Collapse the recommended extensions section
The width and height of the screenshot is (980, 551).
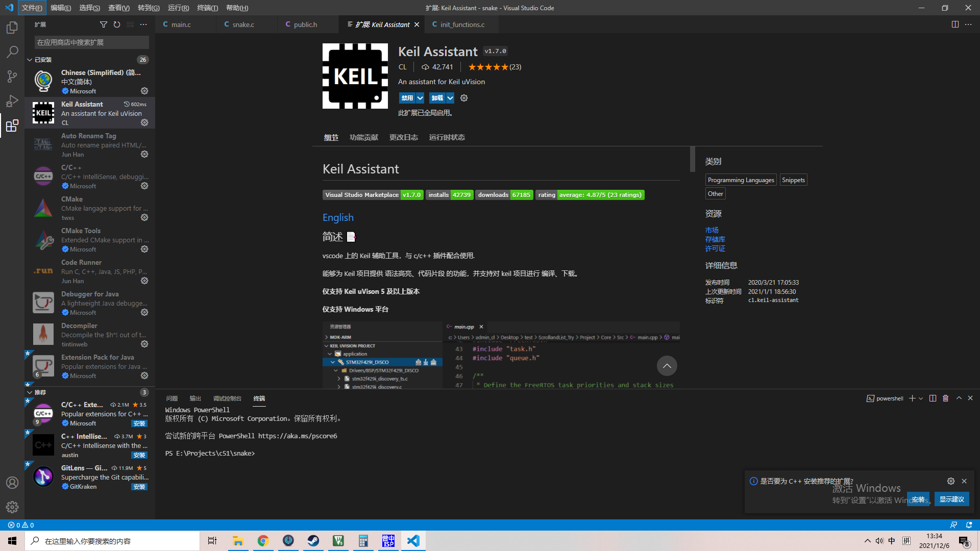pos(30,392)
